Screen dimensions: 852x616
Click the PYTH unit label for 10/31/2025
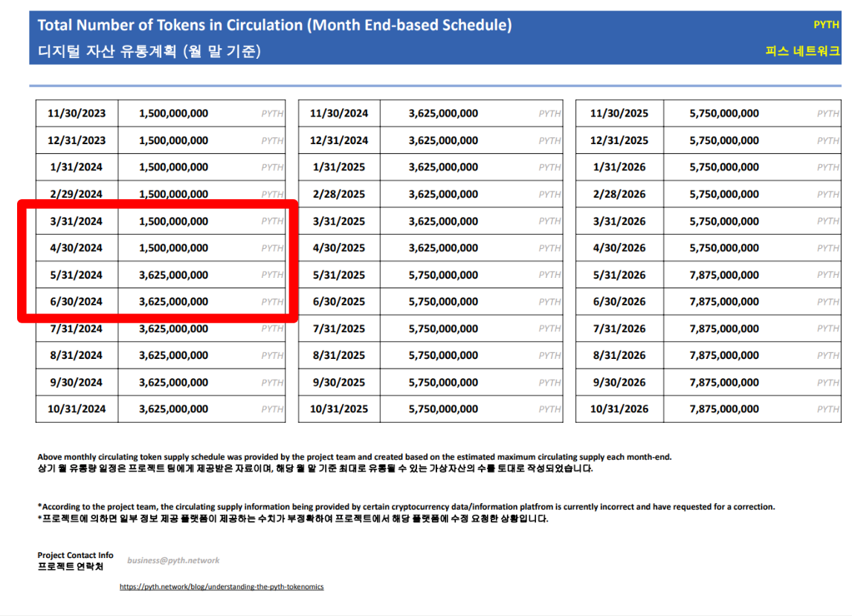(x=549, y=409)
